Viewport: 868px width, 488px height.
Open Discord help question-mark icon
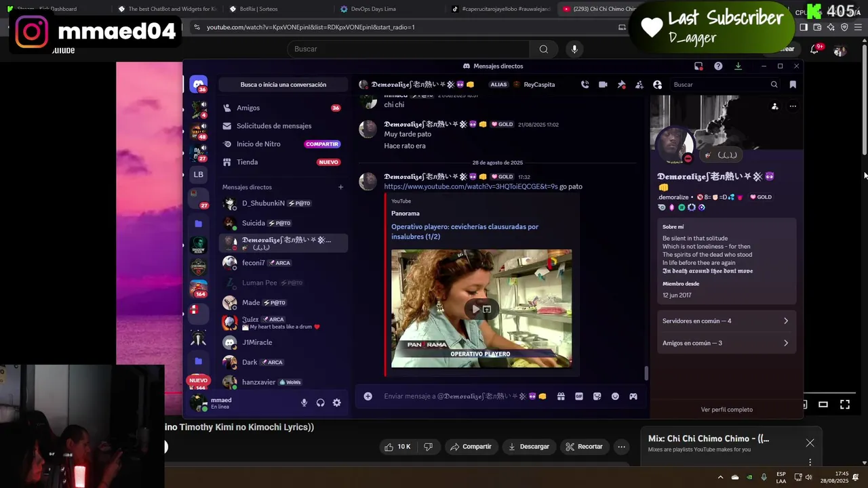718,66
